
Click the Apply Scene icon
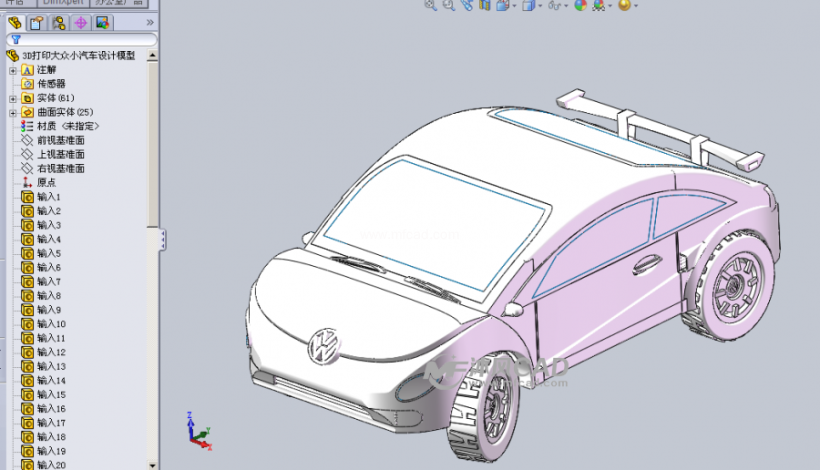[x=599, y=5]
